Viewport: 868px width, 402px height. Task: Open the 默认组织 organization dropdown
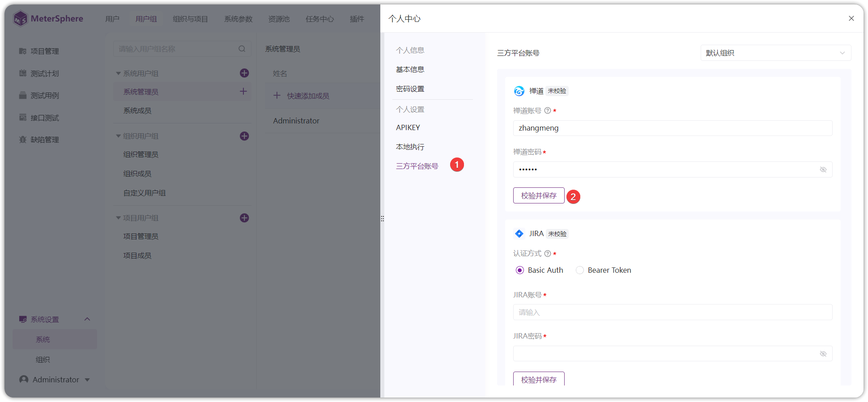[x=776, y=53]
